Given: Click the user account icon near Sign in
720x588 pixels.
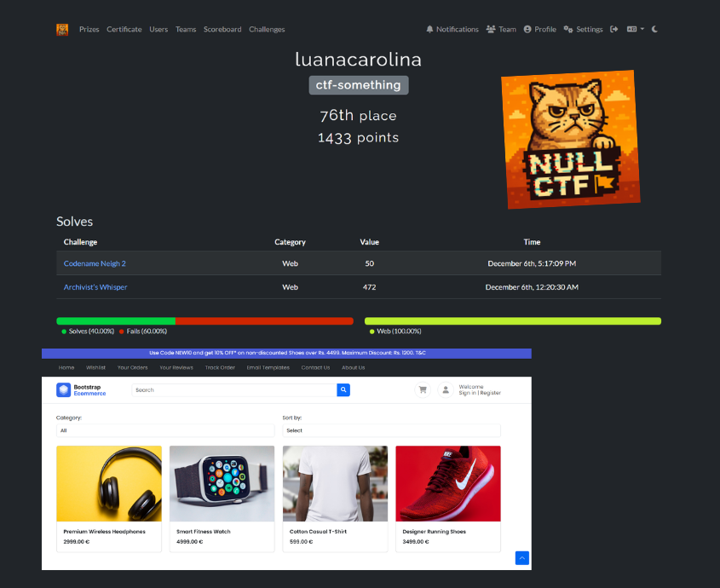Looking at the screenshot, I should click(445, 389).
